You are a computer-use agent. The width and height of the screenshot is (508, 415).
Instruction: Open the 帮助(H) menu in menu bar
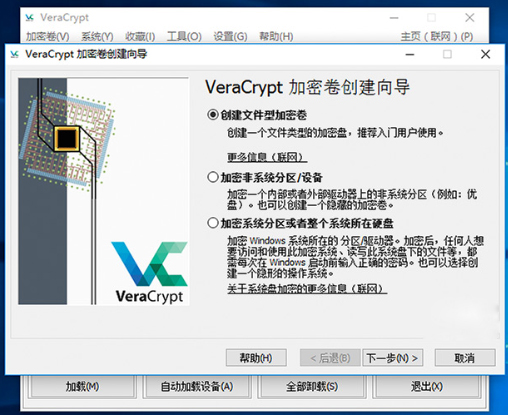276,36
